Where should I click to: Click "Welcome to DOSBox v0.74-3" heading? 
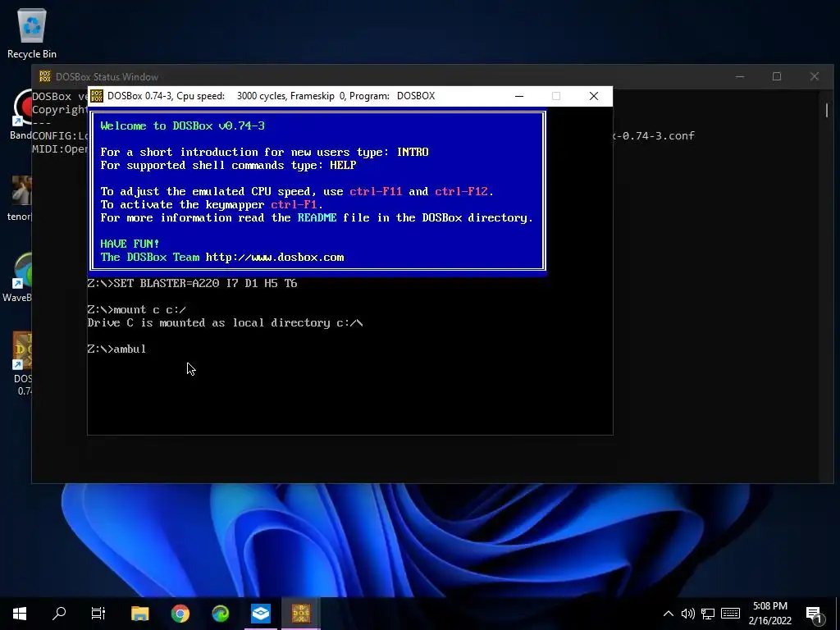tap(182, 126)
